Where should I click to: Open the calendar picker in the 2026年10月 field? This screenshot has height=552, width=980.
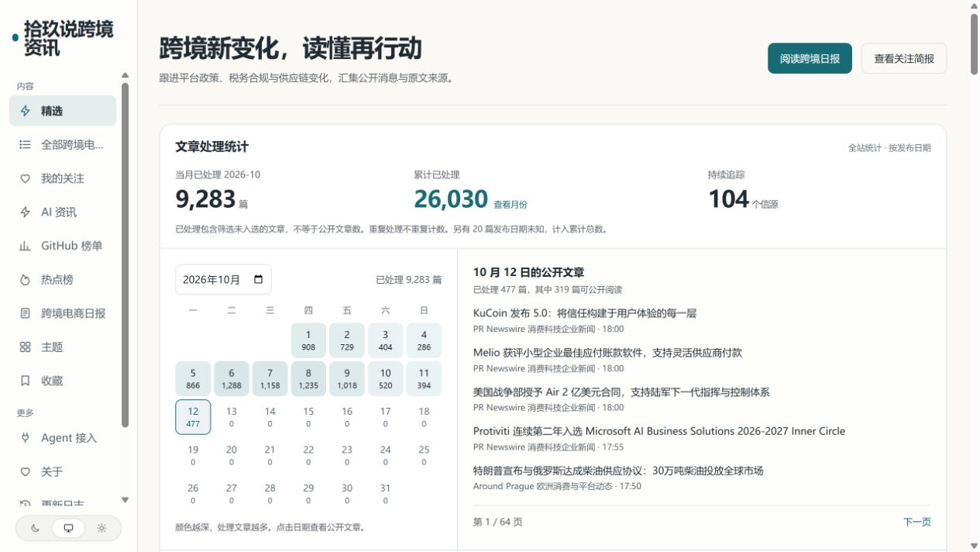[x=259, y=280]
